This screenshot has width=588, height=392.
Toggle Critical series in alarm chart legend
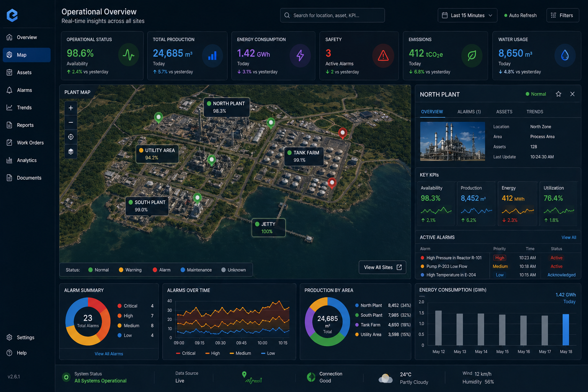[x=185, y=353]
